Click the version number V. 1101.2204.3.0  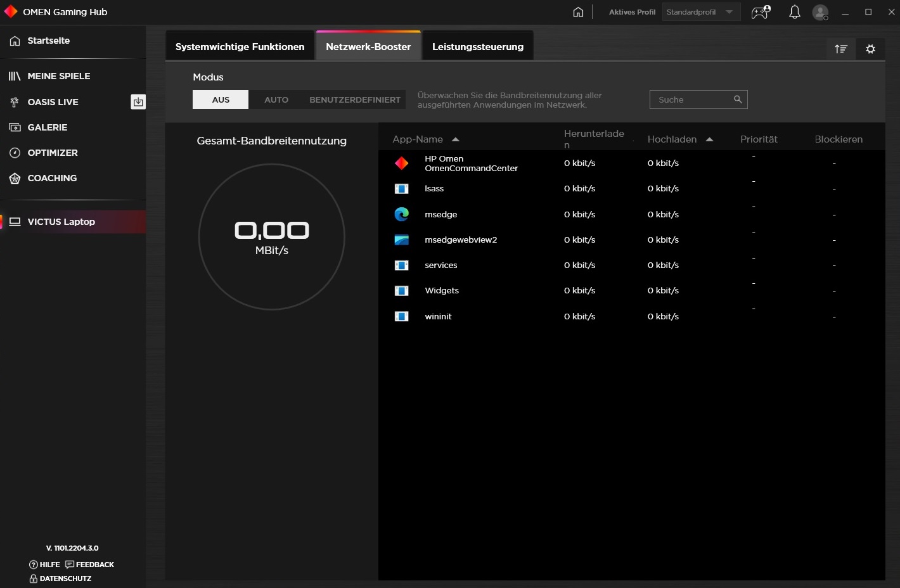click(72, 548)
